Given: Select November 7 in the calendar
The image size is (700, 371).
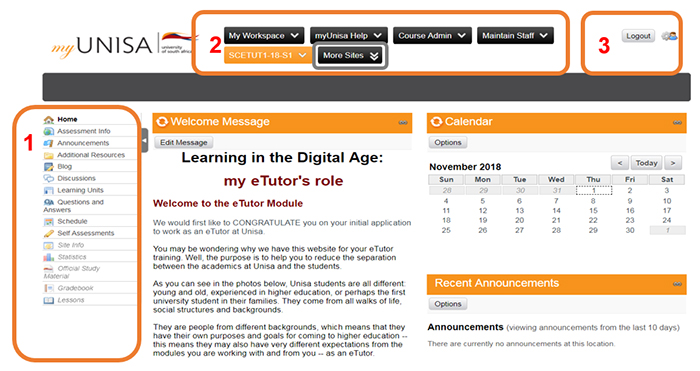Looking at the screenshot, I should [x=556, y=201].
